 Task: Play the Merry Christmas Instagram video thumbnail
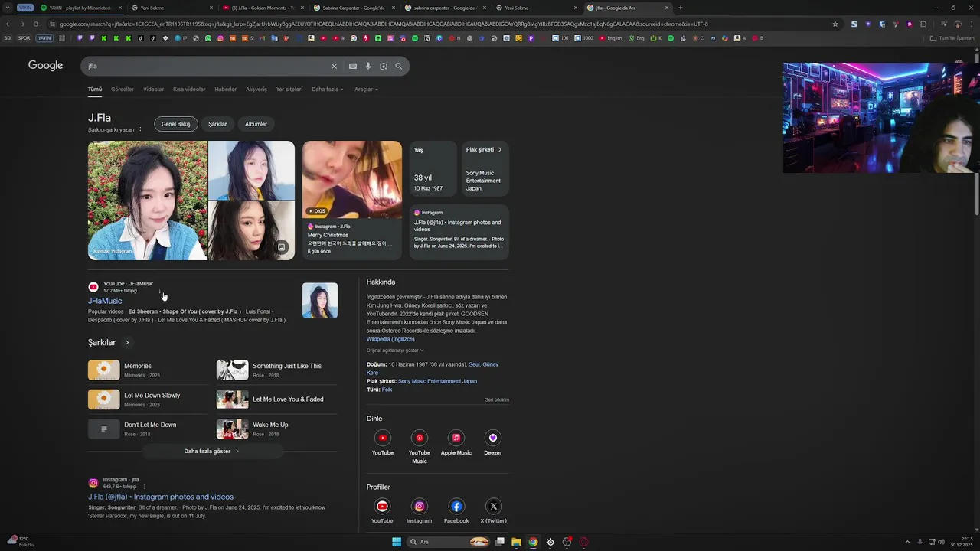click(351, 179)
